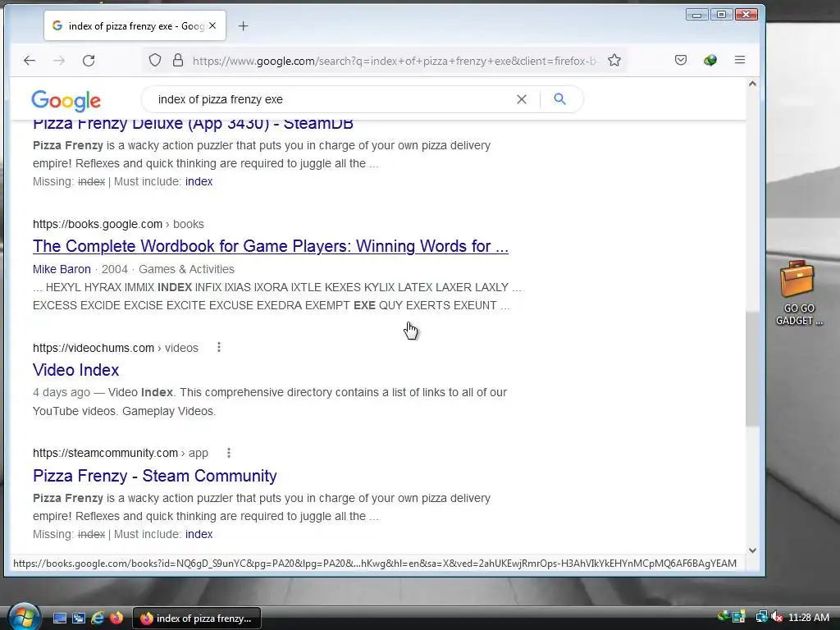The width and height of the screenshot is (840, 630).
Task: Maximize the Firefox window
Action: 721,15
